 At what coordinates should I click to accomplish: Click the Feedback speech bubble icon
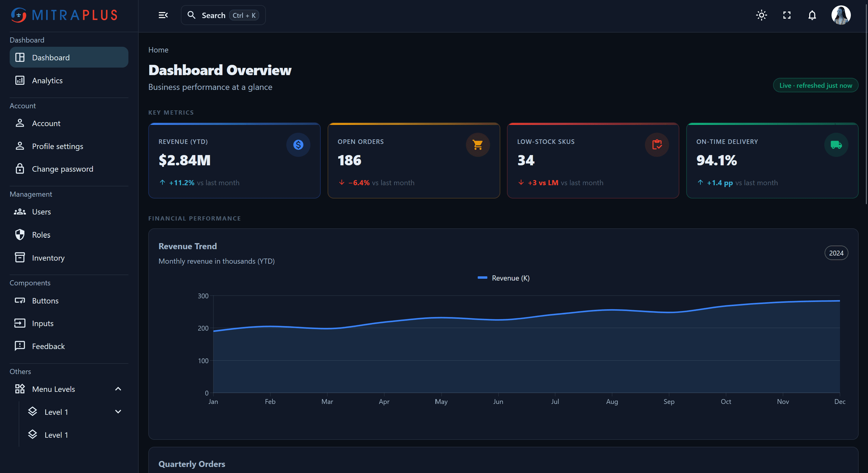click(20, 346)
